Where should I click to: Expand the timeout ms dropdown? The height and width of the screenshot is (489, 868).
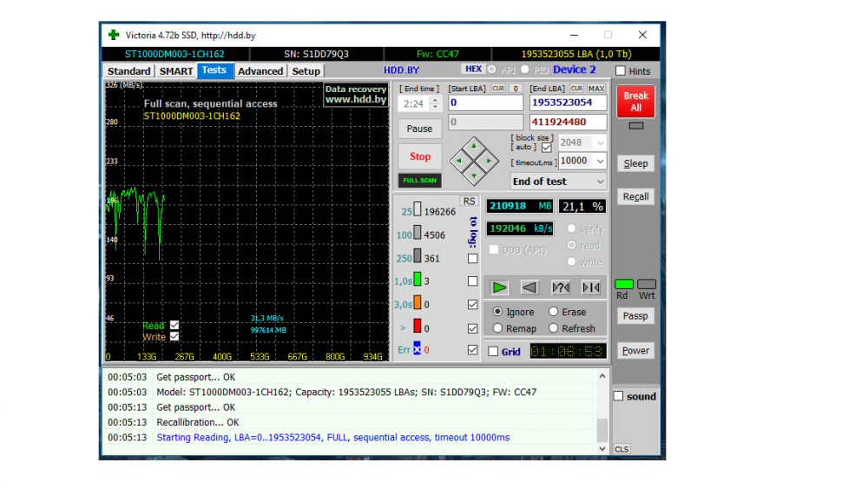599,161
